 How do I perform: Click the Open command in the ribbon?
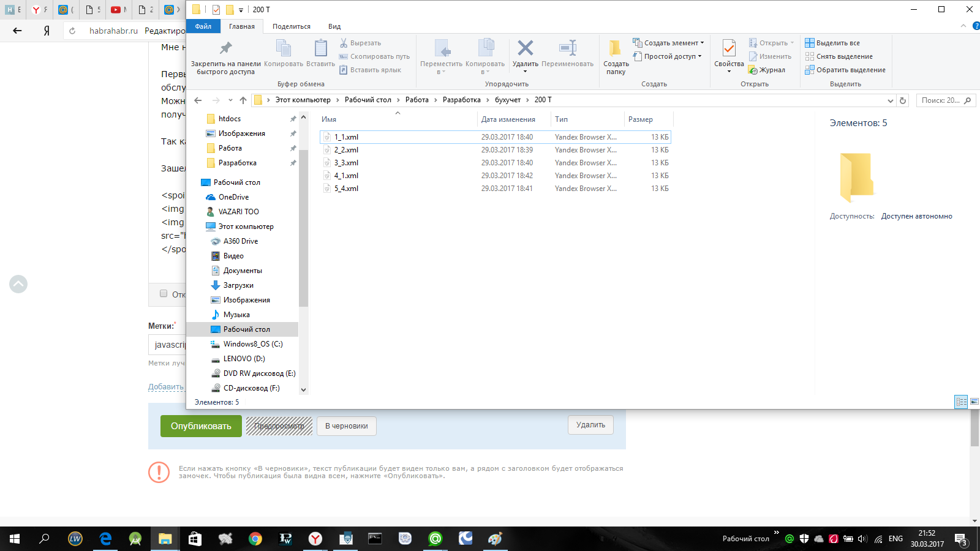pos(771,43)
